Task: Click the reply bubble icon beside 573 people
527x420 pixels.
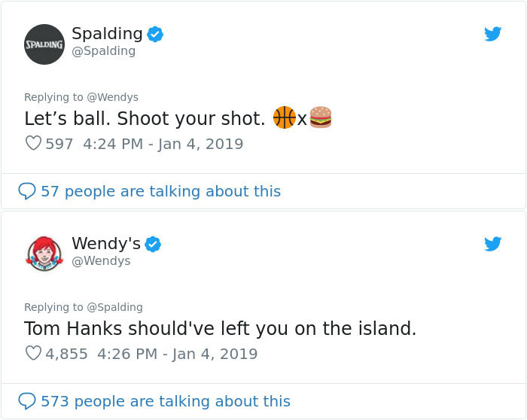Action: coord(27,401)
